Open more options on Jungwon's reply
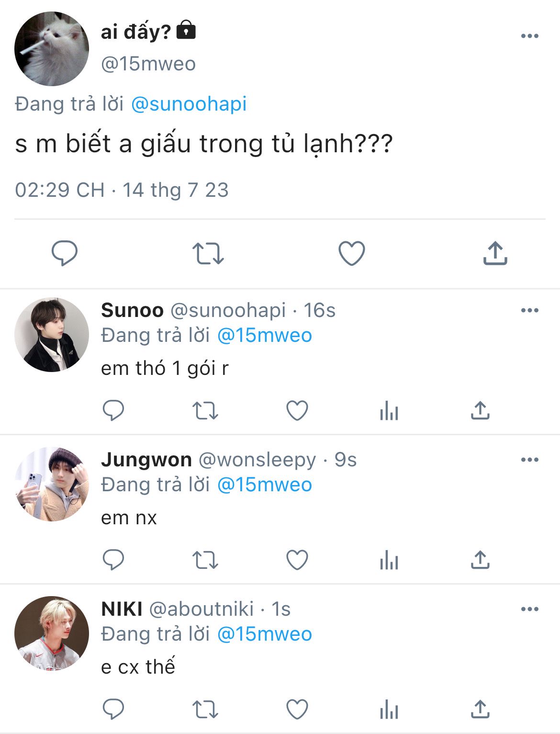 529,460
